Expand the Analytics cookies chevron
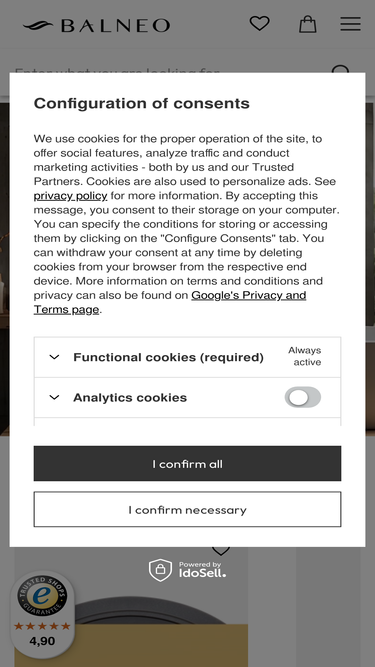This screenshot has width=375, height=667. (54, 397)
